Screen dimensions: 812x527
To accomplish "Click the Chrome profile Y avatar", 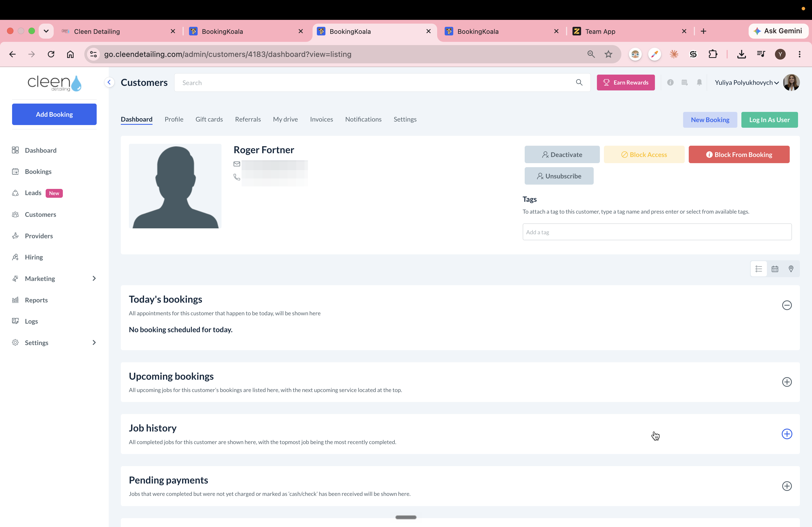I will [780, 54].
